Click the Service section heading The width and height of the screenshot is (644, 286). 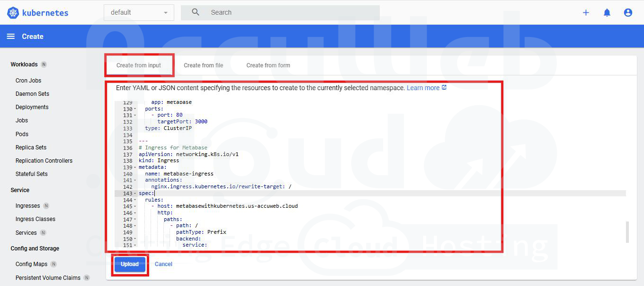coord(20,190)
